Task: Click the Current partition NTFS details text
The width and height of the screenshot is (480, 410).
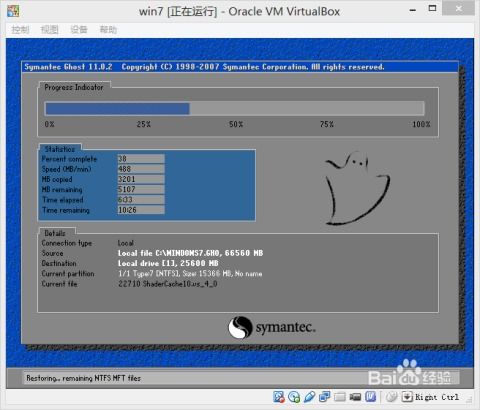Action: (190, 274)
